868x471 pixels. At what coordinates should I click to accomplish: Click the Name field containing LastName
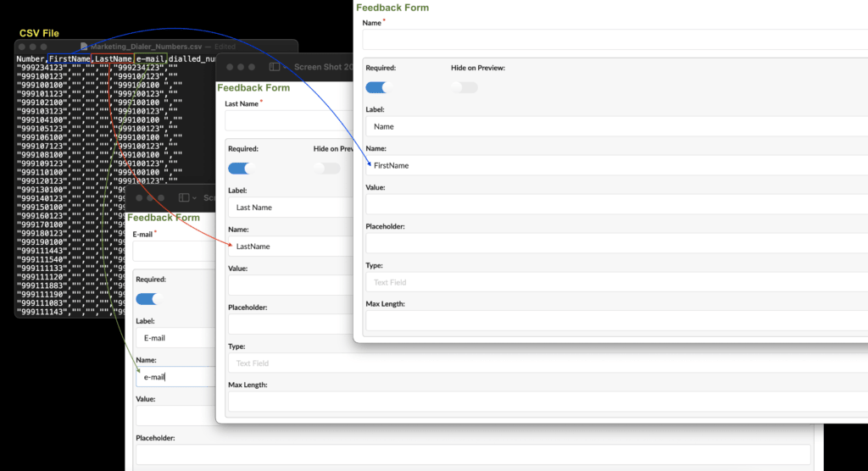(x=291, y=247)
